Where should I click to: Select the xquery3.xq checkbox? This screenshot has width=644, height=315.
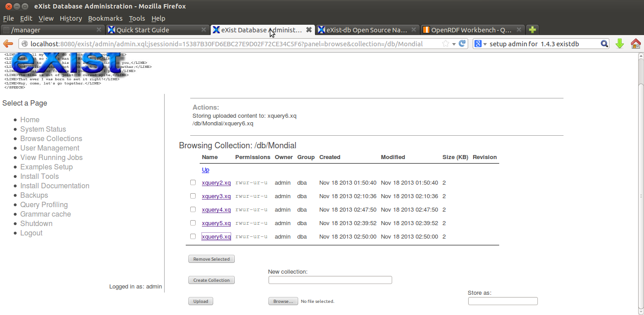pos(193,196)
